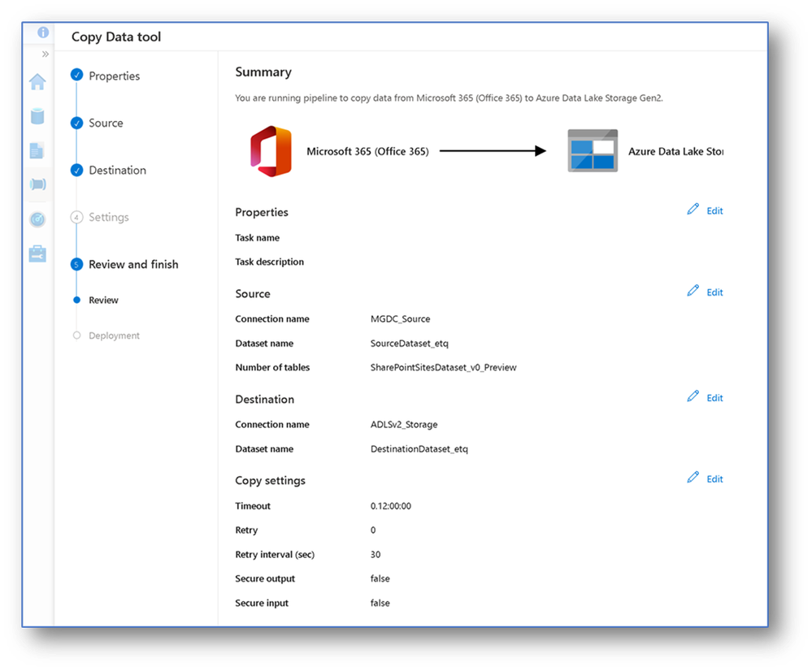This screenshot has height=671, width=812.
Task: Select the Review sub-step
Action: [x=103, y=301]
